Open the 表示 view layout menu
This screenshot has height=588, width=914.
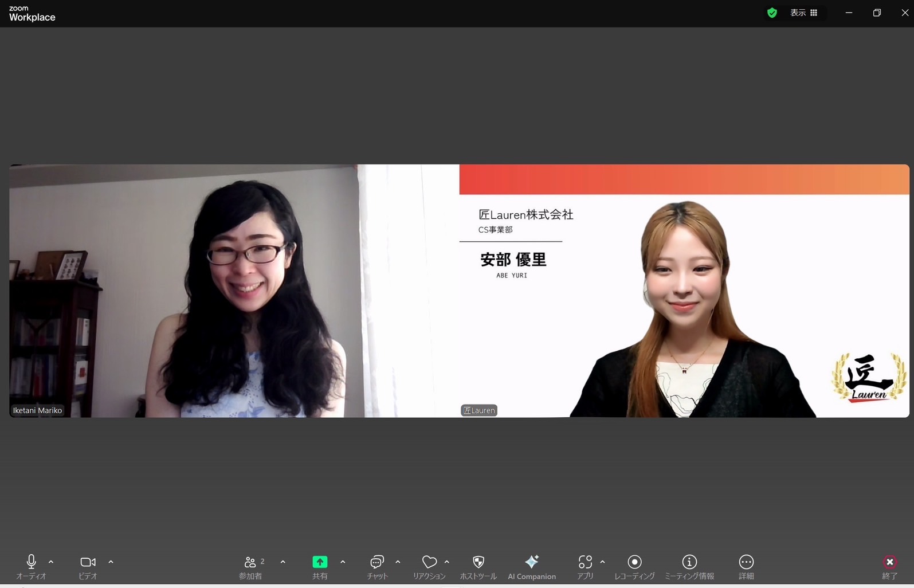tap(804, 13)
